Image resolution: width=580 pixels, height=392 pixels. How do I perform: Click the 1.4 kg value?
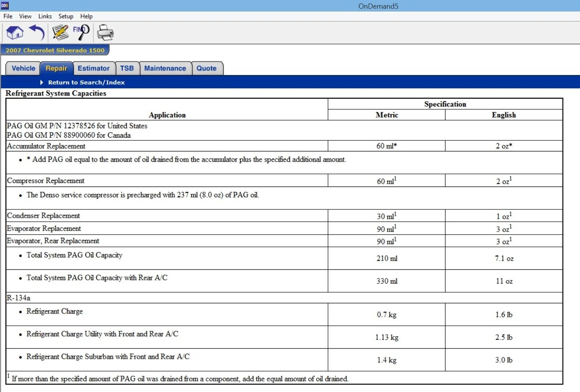coord(387,360)
